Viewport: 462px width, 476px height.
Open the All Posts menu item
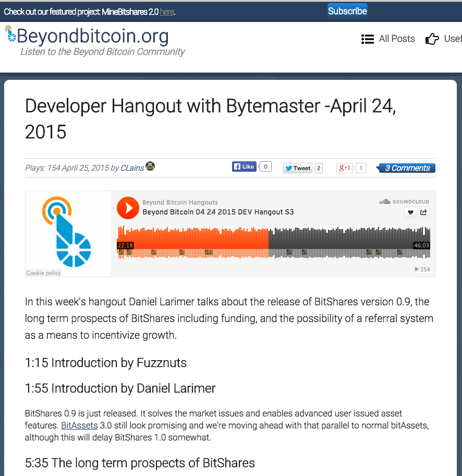(396, 39)
